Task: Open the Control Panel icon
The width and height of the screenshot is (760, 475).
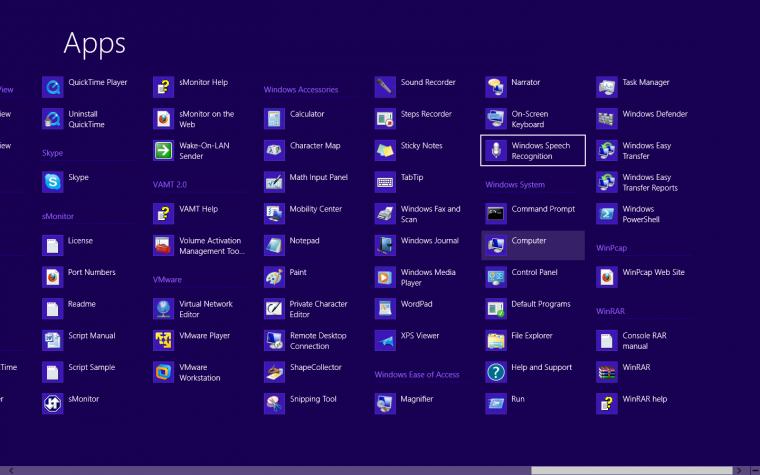Action: [496, 277]
